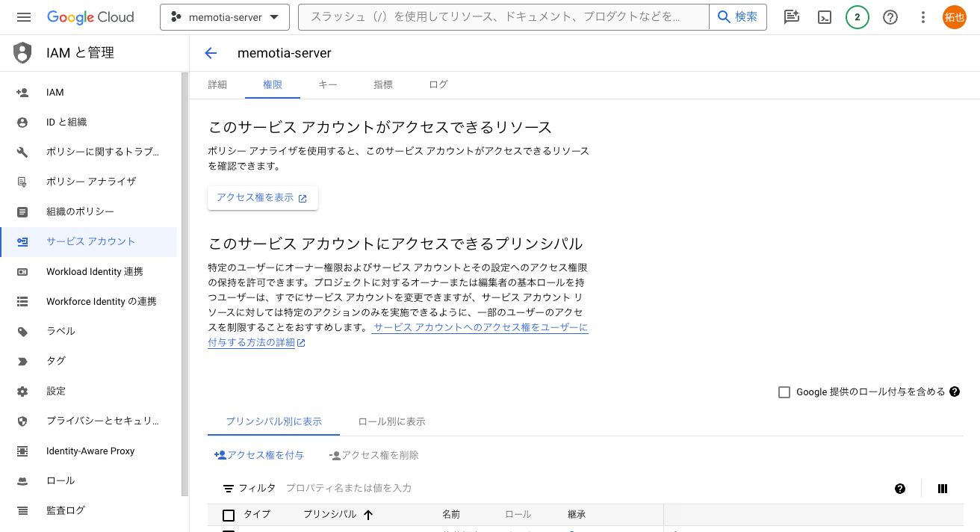Viewport: 980px width, 532px height.
Task: Switch to ロール別に表示 tab
Action: tap(392, 422)
